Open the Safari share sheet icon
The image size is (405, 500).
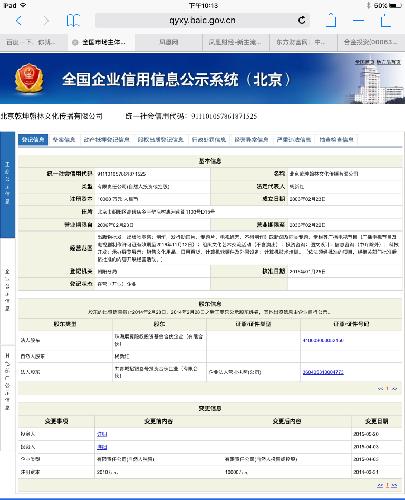coord(331,20)
